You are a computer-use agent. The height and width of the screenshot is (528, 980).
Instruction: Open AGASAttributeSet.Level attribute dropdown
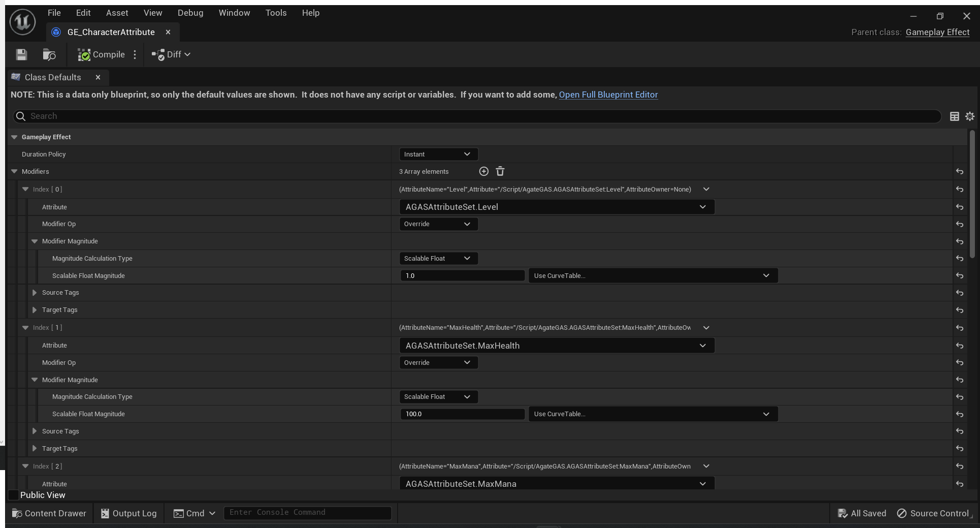[557, 207]
